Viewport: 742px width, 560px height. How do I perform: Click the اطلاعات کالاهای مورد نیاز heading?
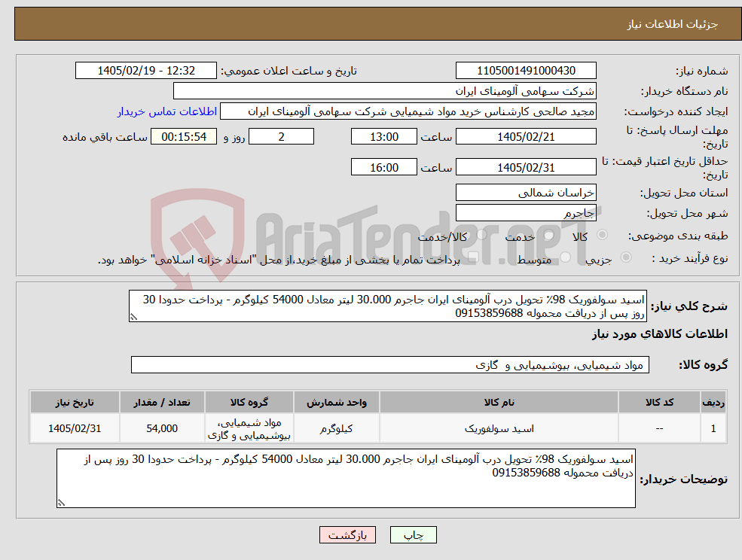click(660, 334)
